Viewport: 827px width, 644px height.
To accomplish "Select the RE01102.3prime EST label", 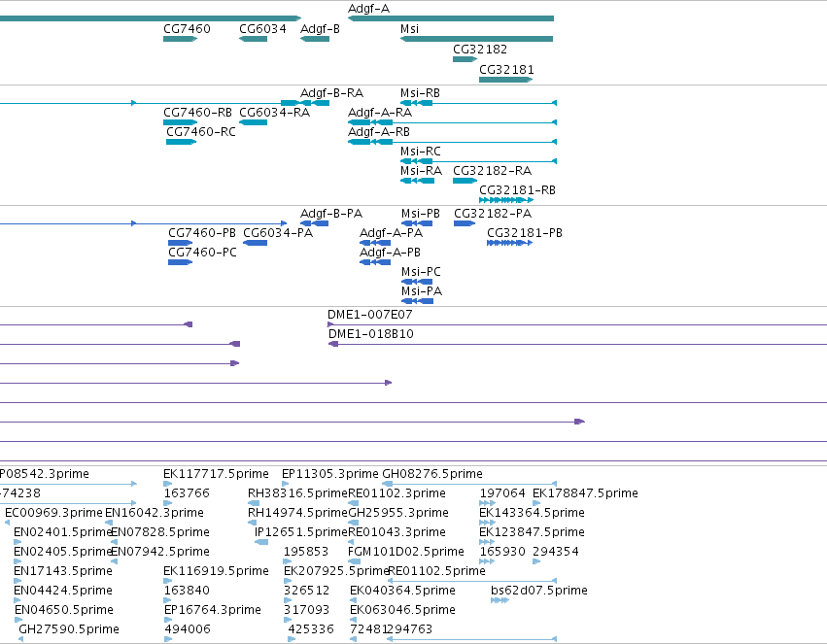I will point(397,493).
